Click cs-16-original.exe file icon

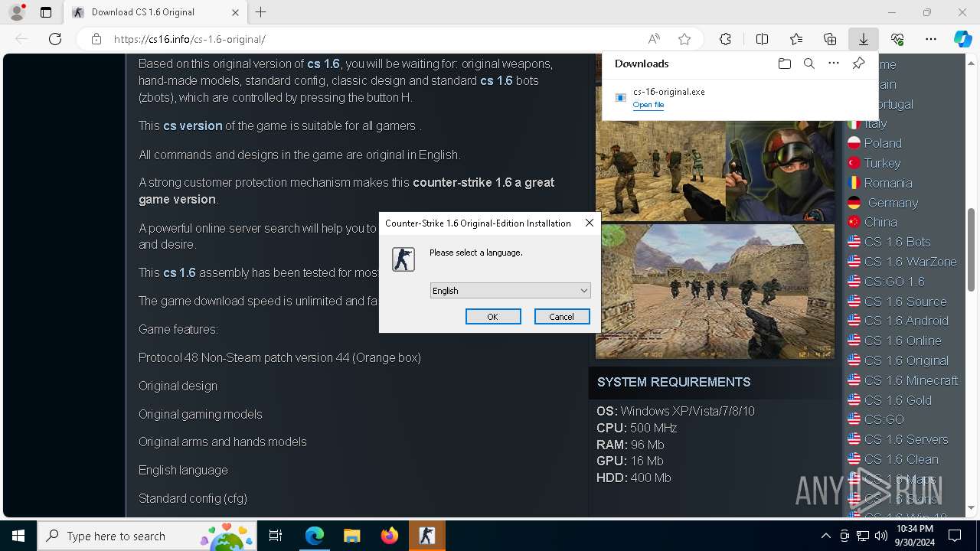pos(621,97)
